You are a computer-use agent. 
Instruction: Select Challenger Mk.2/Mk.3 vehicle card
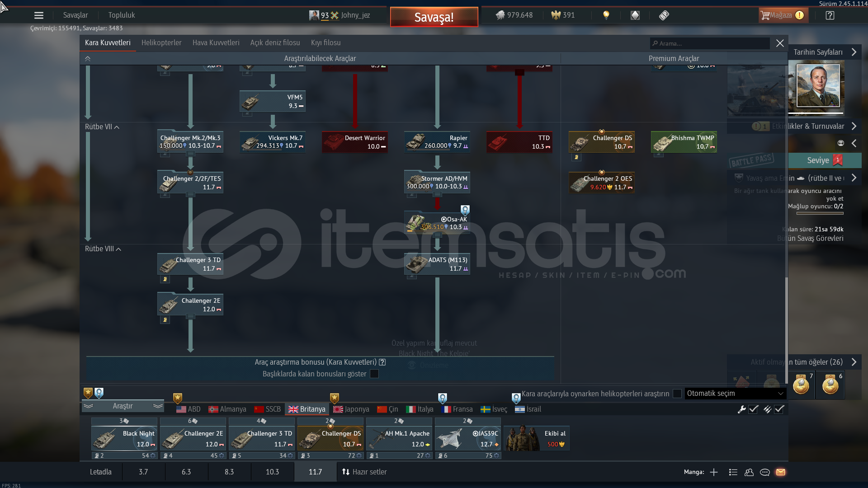[x=190, y=142]
